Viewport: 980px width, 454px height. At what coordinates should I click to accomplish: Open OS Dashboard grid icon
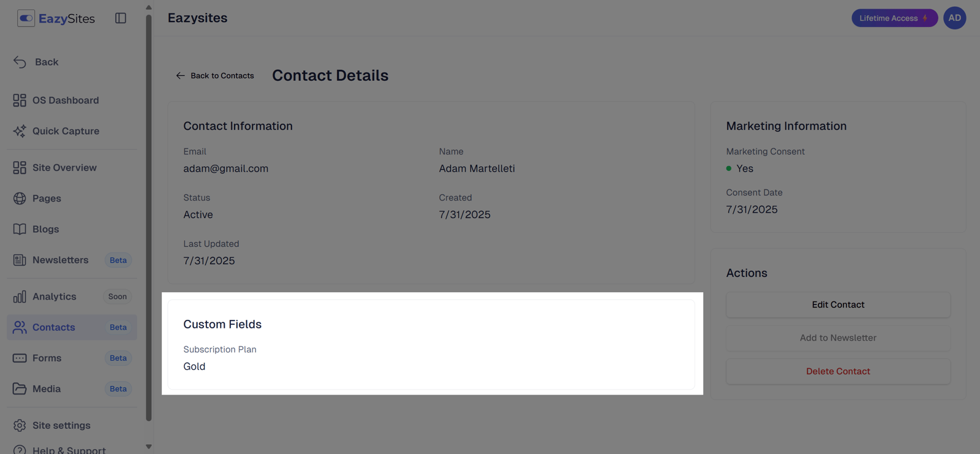point(20,100)
